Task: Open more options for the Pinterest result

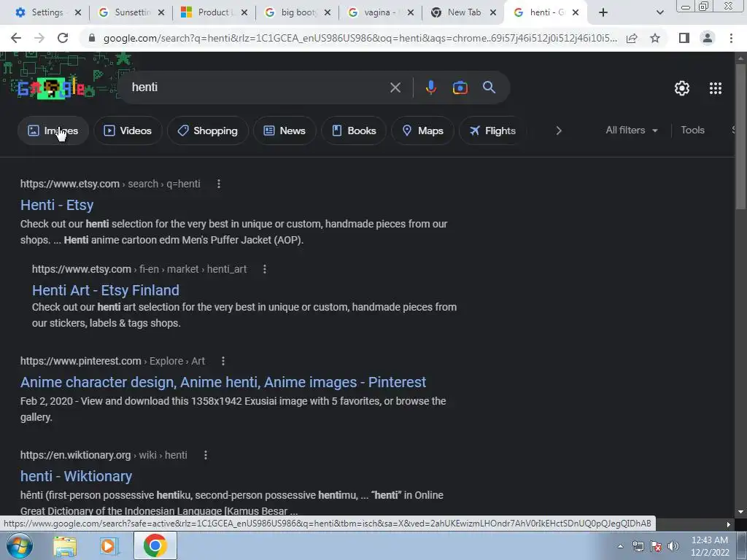Action: click(223, 361)
